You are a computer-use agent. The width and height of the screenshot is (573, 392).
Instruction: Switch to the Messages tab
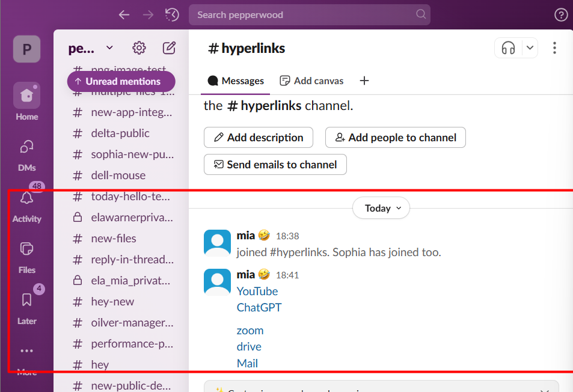236,81
